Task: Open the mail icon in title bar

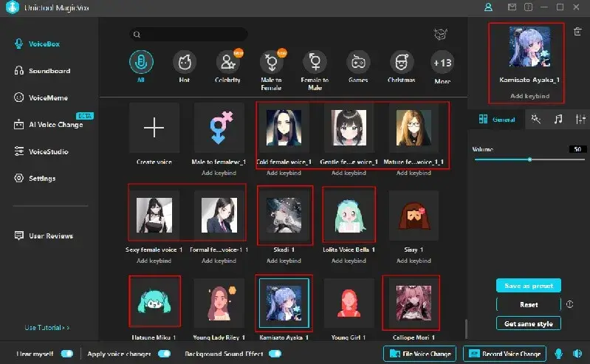Action: coord(512,7)
